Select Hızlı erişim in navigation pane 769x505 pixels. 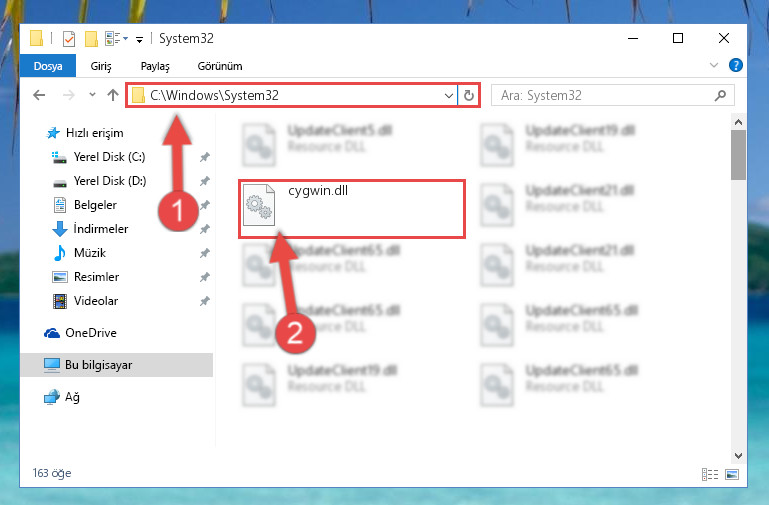click(84, 133)
